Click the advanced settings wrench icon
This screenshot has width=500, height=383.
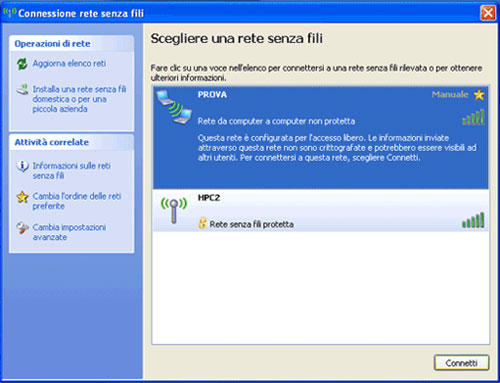coord(23,228)
